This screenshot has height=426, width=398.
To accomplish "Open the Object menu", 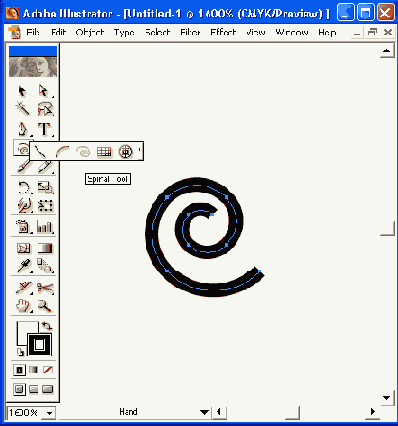I will [89, 33].
